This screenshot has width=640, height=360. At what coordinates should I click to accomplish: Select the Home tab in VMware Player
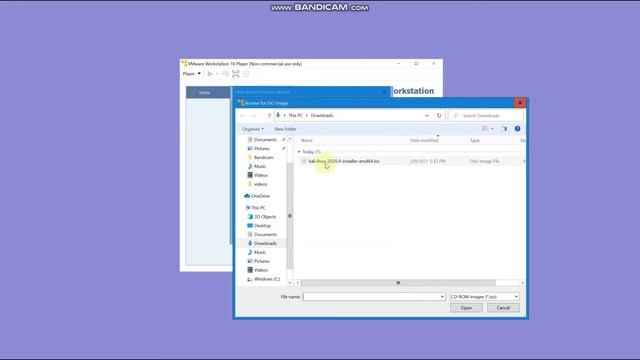[205, 93]
